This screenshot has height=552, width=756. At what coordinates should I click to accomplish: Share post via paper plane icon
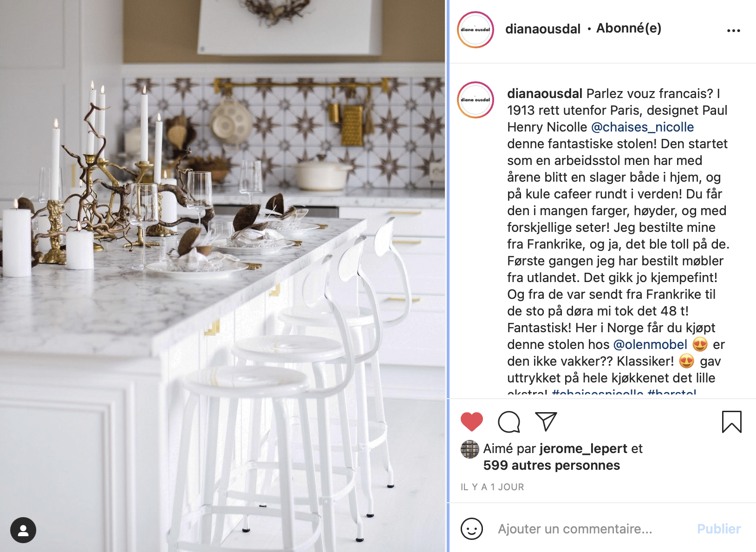546,421
